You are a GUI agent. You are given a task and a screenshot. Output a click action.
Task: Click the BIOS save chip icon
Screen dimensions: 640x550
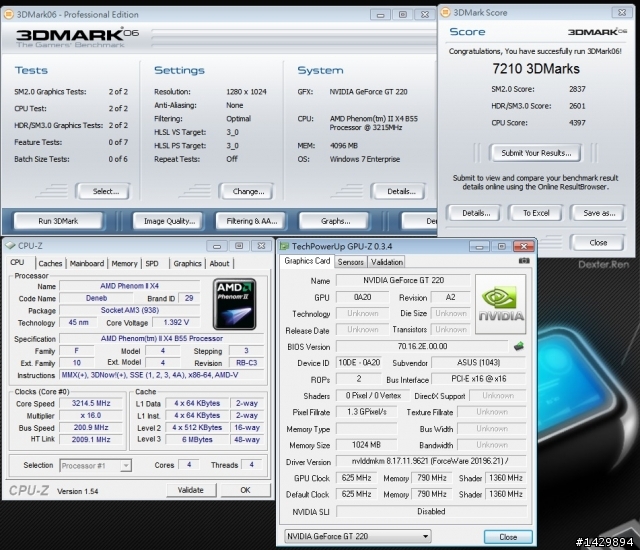pos(518,346)
